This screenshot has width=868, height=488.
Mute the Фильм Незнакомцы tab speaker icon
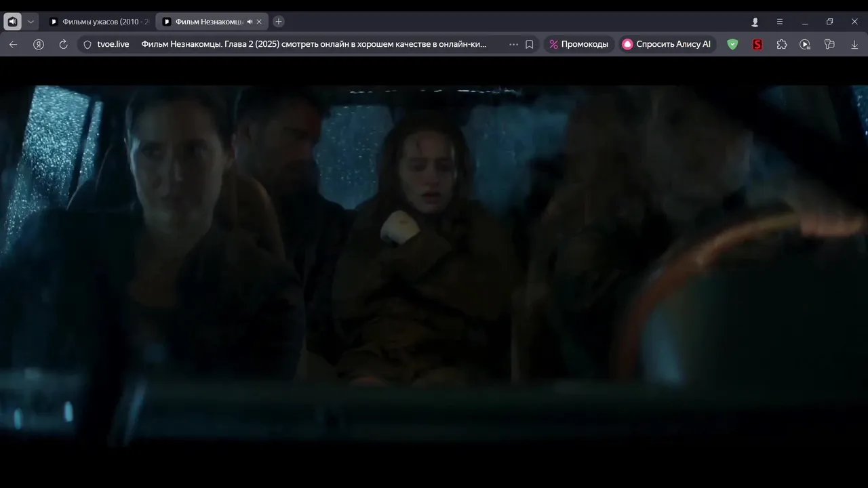point(250,22)
